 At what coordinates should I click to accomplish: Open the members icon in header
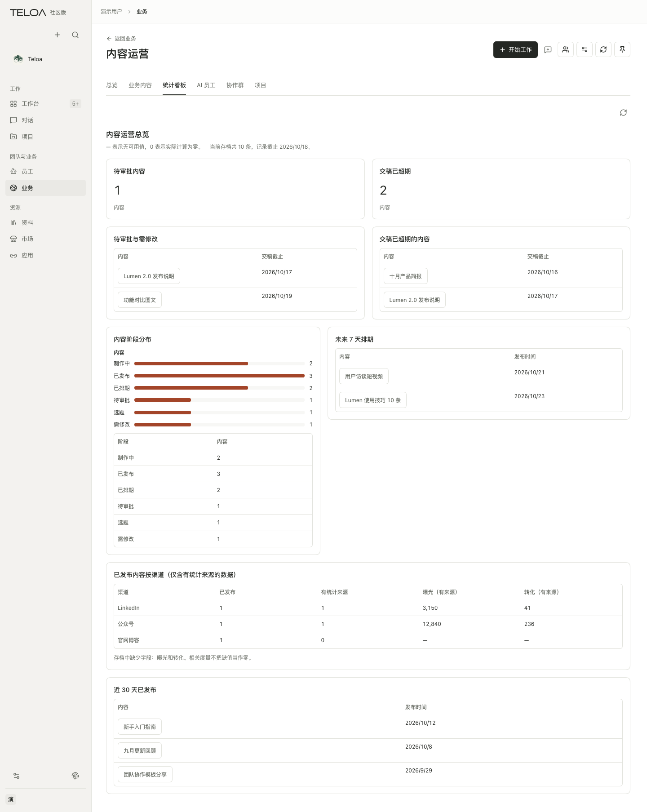pyautogui.click(x=566, y=50)
